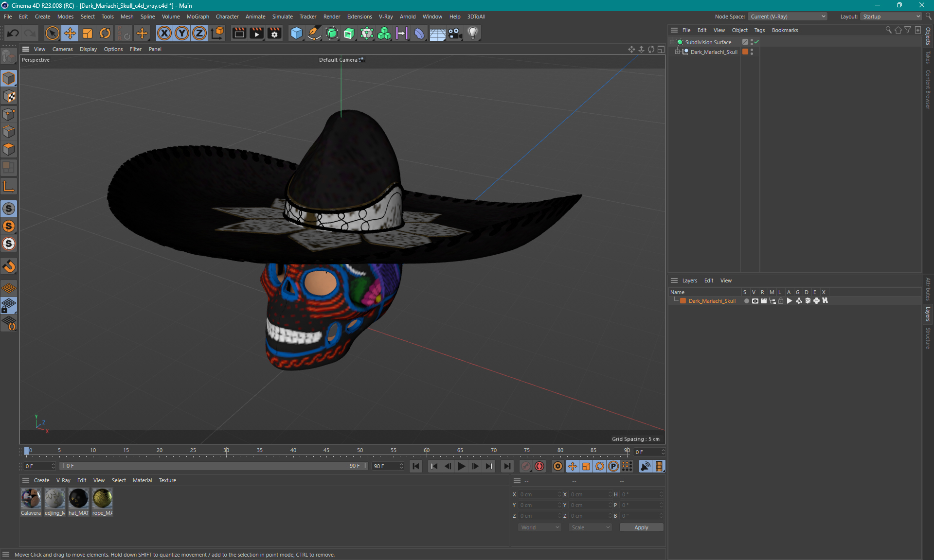Expand the Dark_Mariachi_Skull tree item
The image size is (934, 560).
click(x=677, y=52)
